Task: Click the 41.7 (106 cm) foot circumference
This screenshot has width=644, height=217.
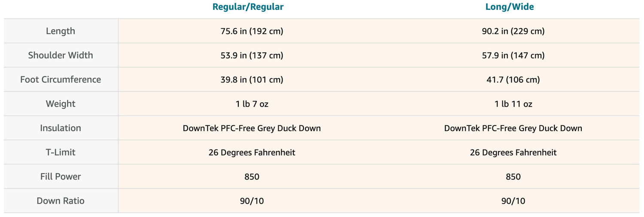Action: (513, 80)
